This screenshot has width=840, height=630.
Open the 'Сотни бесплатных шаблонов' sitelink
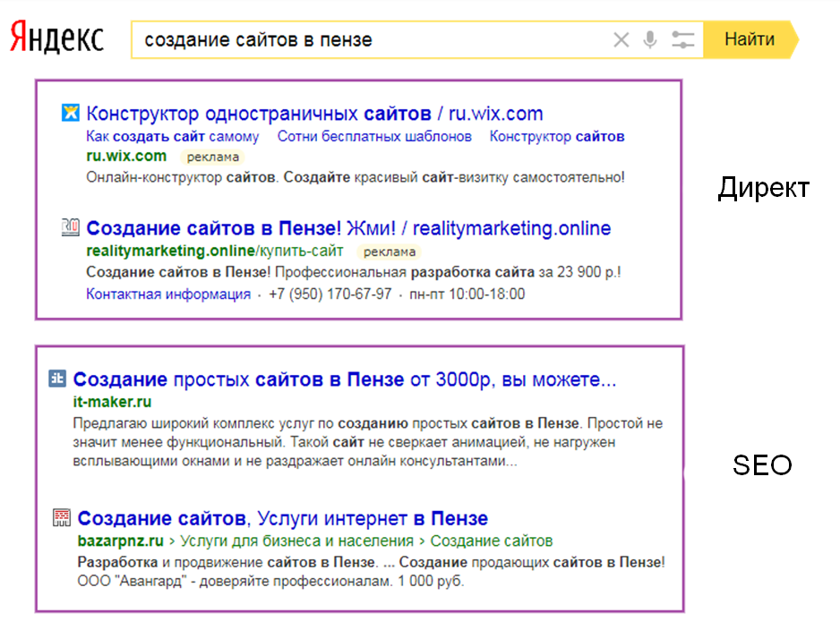pos(374,137)
